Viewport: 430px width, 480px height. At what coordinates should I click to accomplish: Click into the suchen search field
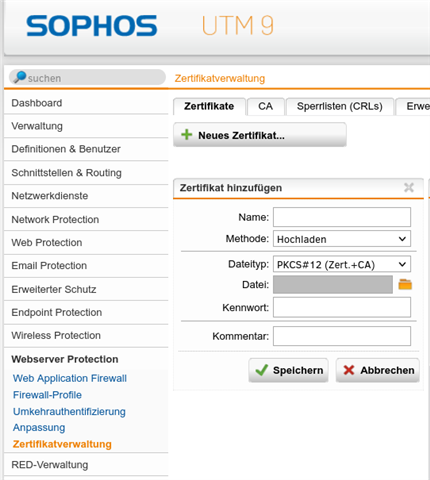pos(87,78)
